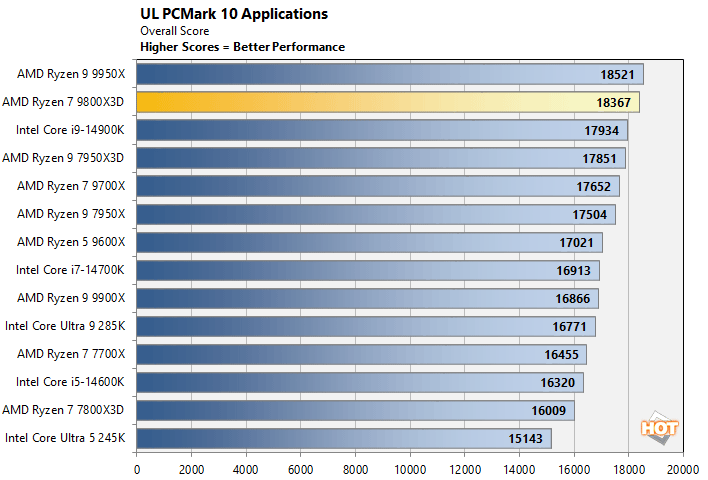
Task: Click the x-axis label 14000
Action: 519,470
